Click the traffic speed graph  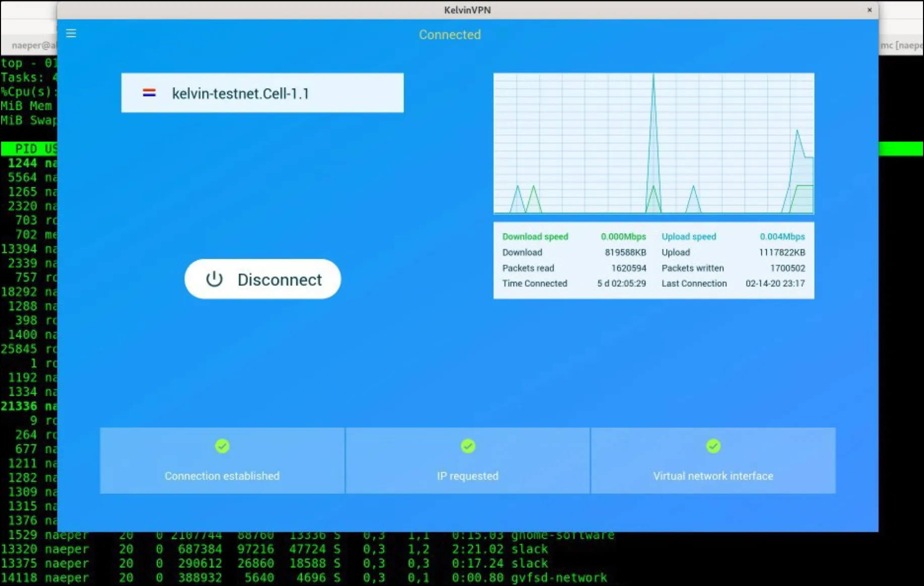653,143
